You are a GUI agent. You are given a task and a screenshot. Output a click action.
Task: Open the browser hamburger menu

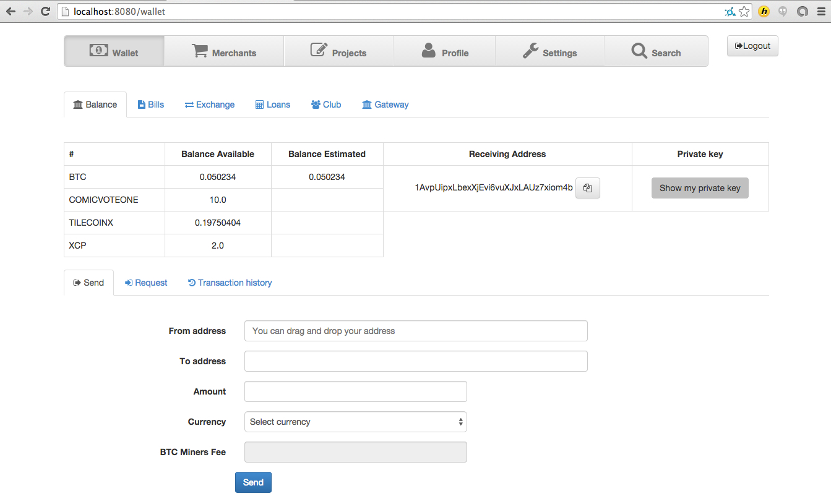click(x=820, y=11)
